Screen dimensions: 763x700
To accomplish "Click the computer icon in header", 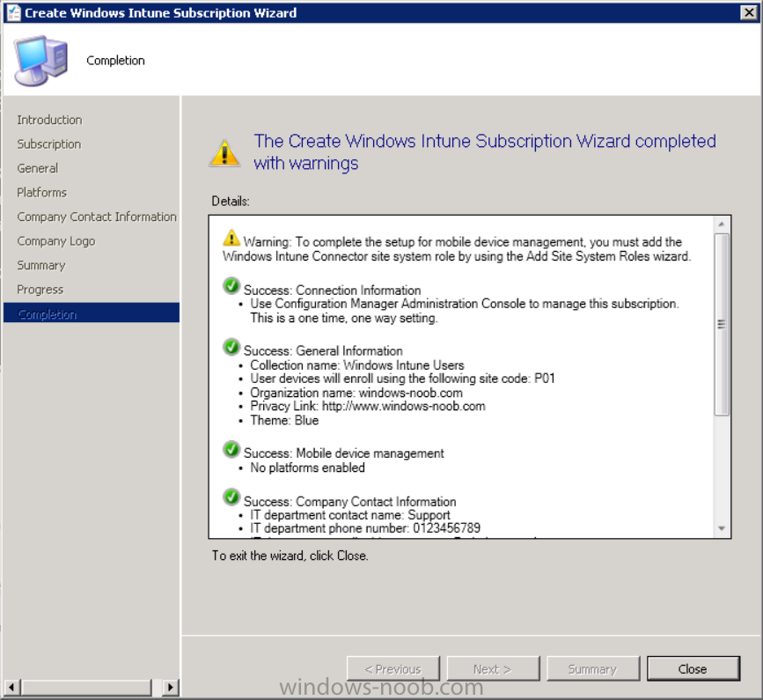I will [40, 61].
